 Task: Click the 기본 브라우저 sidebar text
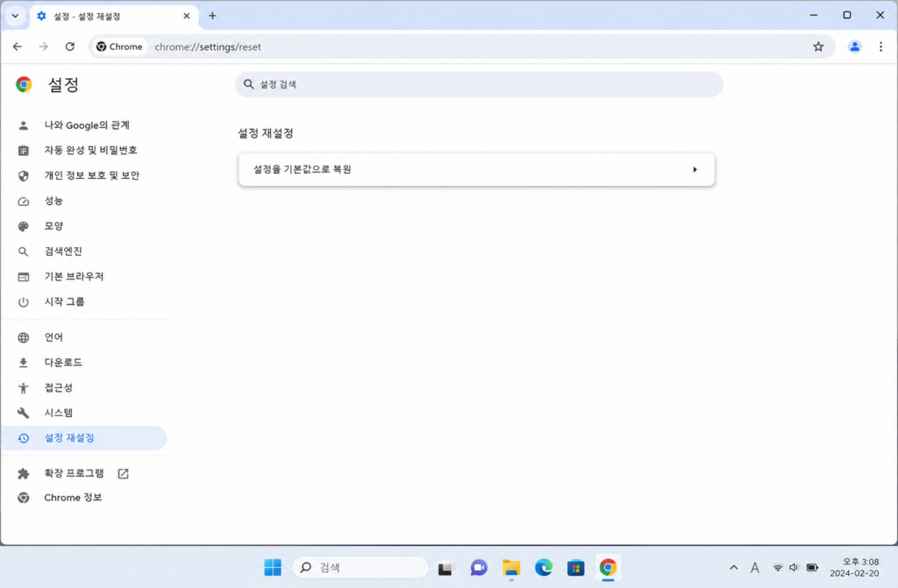(x=74, y=276)
